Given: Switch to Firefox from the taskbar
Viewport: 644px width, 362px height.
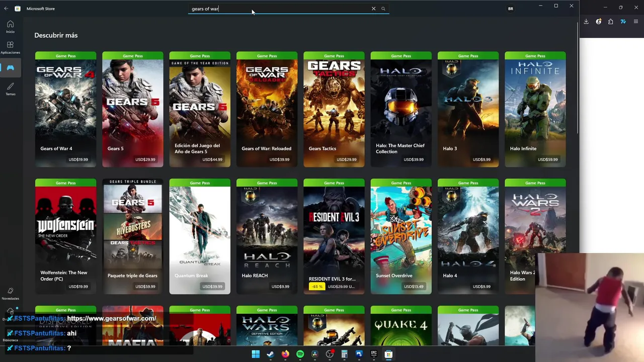Looking at the screenshot, I should tap(285, 354).
